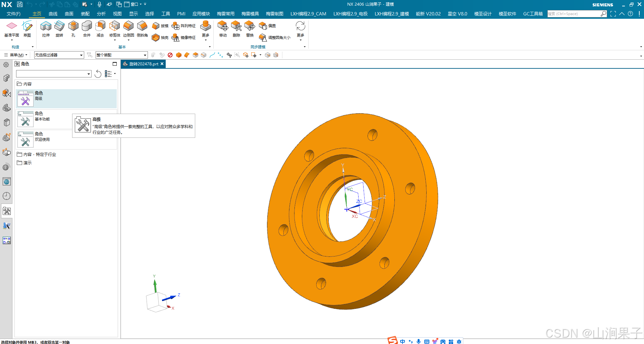
Task: Maximize the 角色 panel with the square button
Action: [115, 64]
